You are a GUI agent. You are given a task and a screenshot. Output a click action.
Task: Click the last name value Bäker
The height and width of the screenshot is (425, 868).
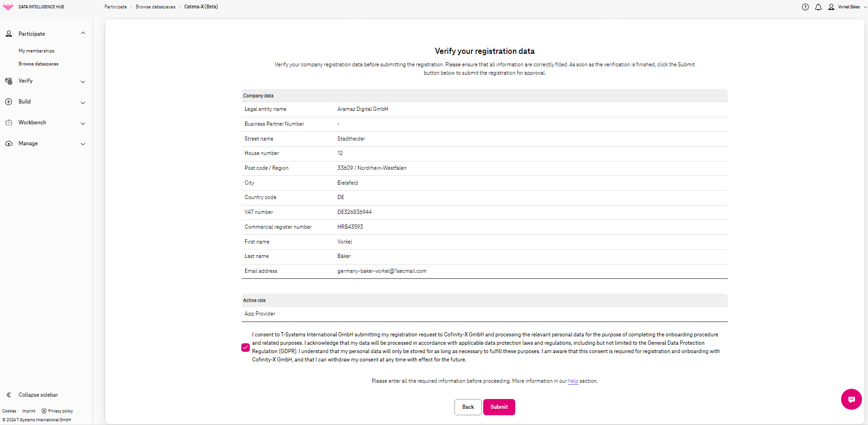[344, 256]
